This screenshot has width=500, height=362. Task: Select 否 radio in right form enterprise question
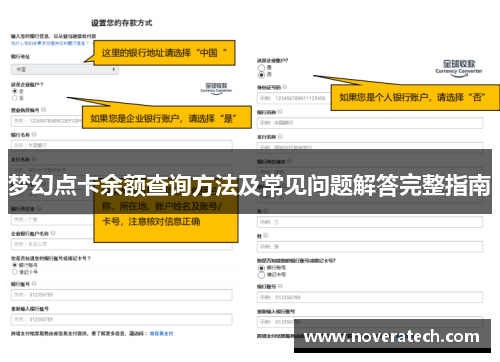pyautogui.click(x=261, y=75)
